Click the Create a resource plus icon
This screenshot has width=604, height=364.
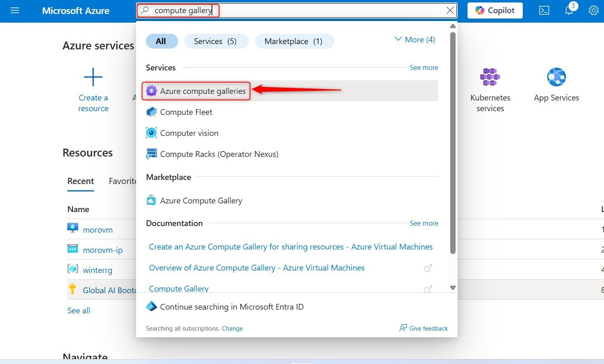(93, 77)
